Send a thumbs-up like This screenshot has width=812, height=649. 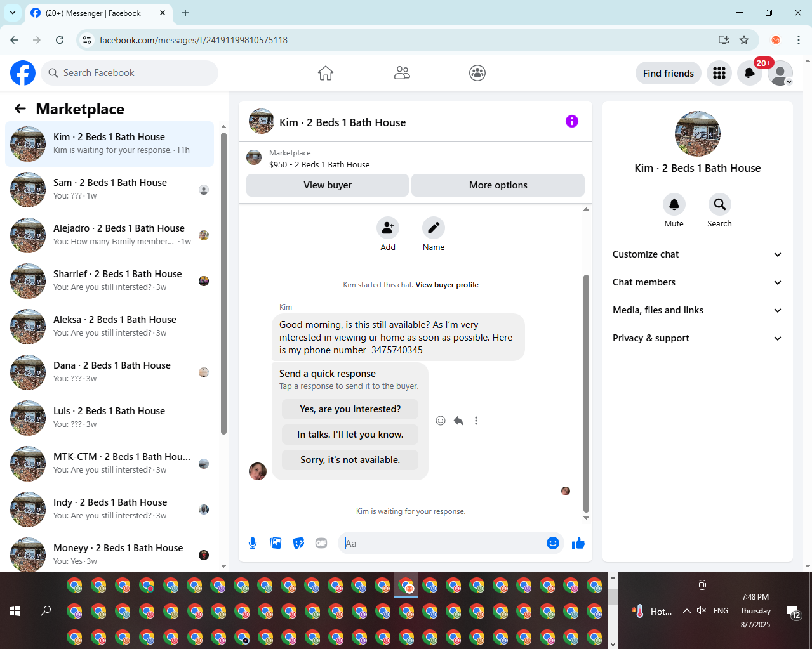[578, 543]
